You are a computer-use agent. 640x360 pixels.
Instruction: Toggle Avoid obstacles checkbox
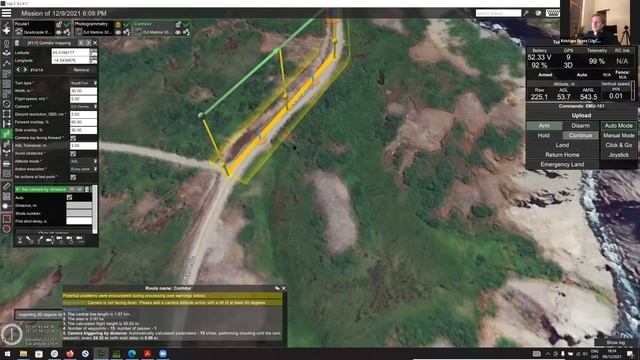pos(73,153)
